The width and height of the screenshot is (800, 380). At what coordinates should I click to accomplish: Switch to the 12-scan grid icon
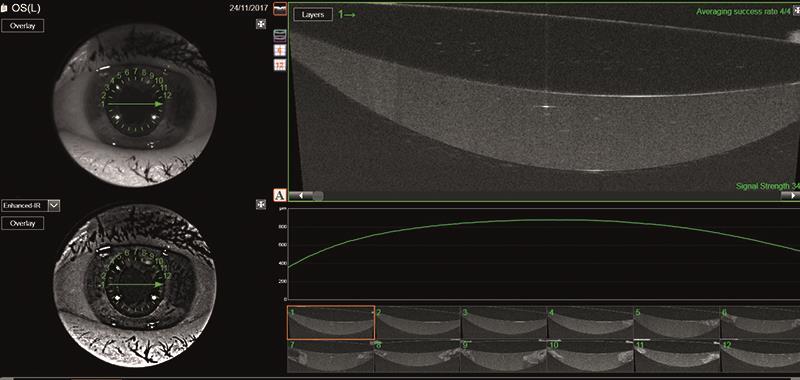280,65
